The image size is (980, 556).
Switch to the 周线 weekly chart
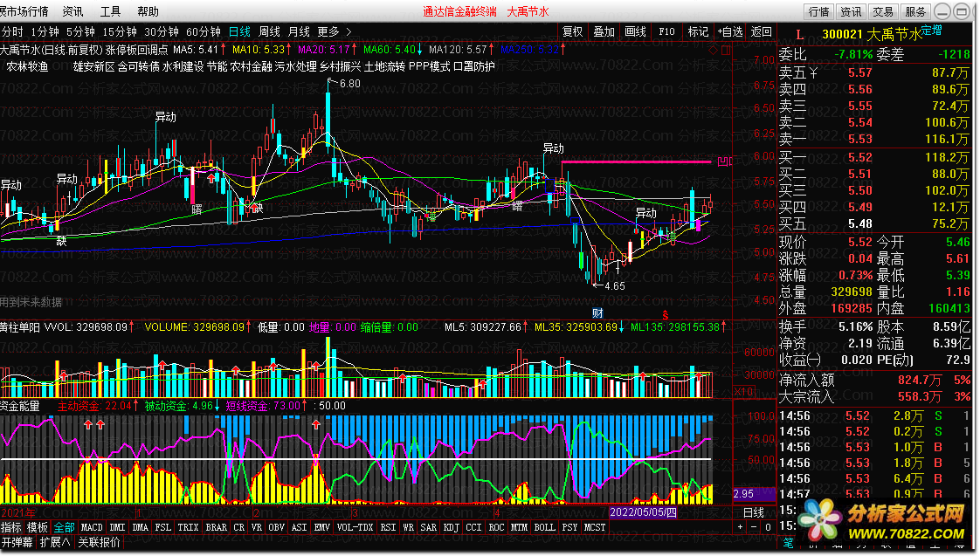point(269,31)
